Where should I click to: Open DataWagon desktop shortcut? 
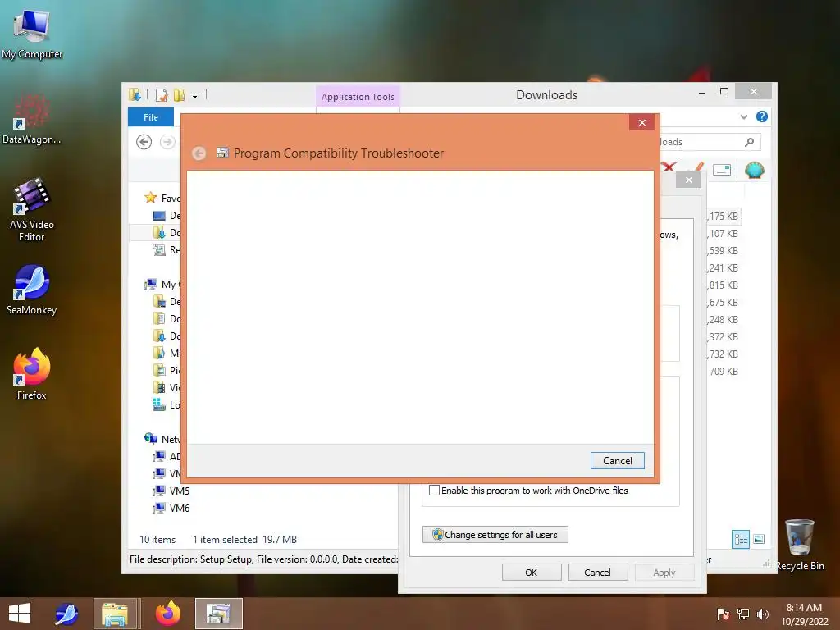point(32,120)
